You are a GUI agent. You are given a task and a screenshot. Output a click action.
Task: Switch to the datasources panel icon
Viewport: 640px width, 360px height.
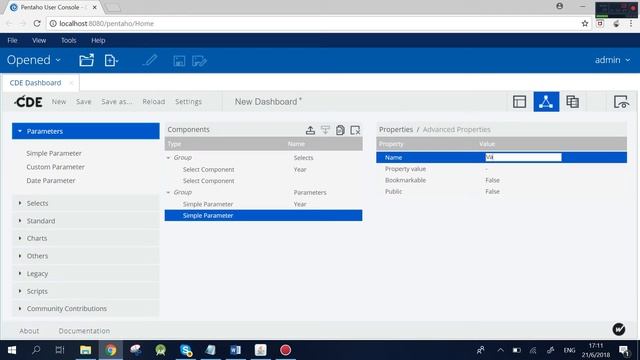(x=573, y=102)
